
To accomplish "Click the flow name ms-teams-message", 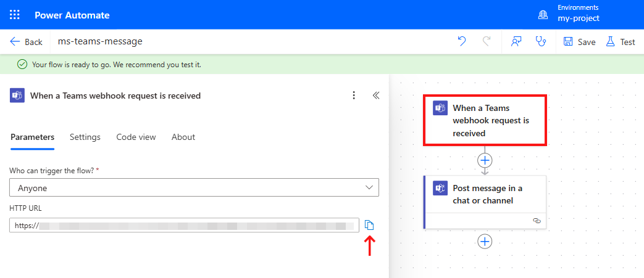I will (x=100, y=41).
